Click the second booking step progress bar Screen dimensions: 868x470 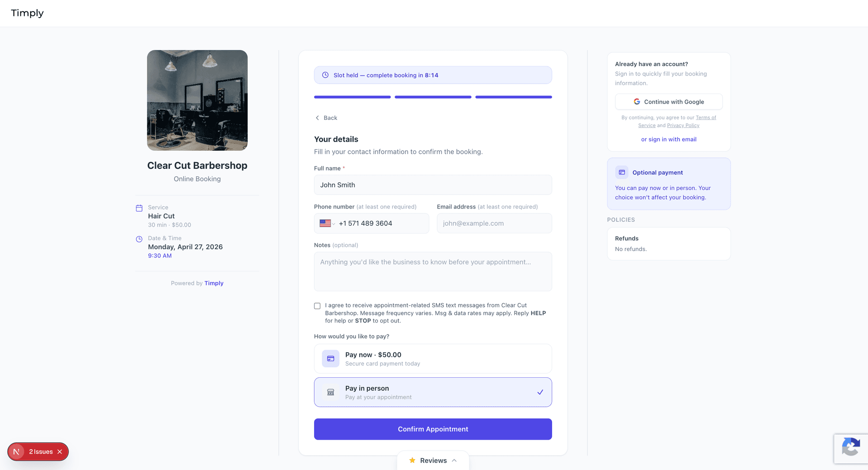433,97
